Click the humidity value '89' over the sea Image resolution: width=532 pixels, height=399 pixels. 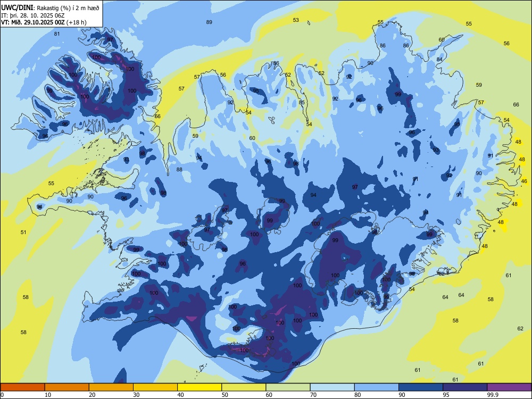pos(209,22)
